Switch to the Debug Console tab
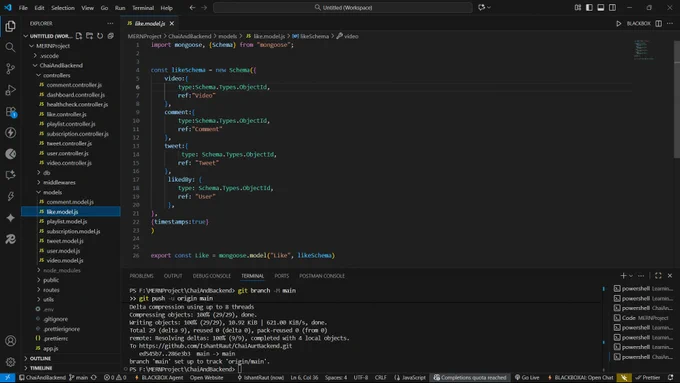The image size is (680, 383). tap(212, 276)
